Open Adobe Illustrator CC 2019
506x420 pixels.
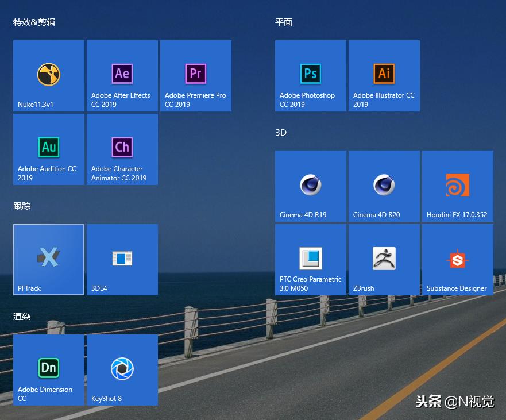click(x=384, y=76)
